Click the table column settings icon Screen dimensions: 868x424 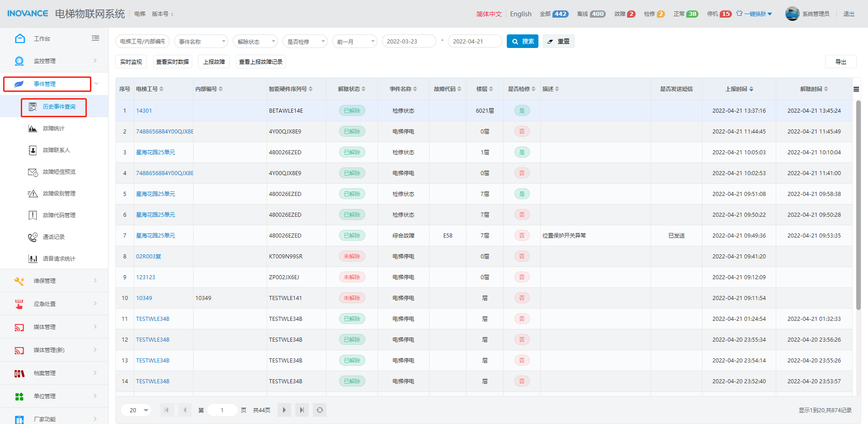pos(856,89)
